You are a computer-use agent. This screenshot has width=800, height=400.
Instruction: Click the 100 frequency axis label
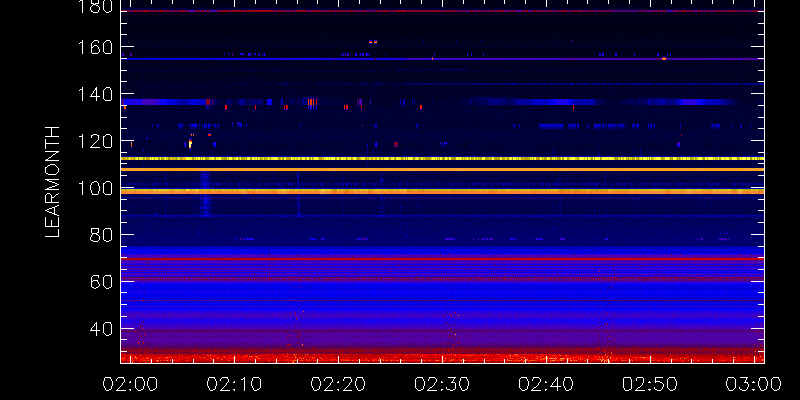(94, 188)
